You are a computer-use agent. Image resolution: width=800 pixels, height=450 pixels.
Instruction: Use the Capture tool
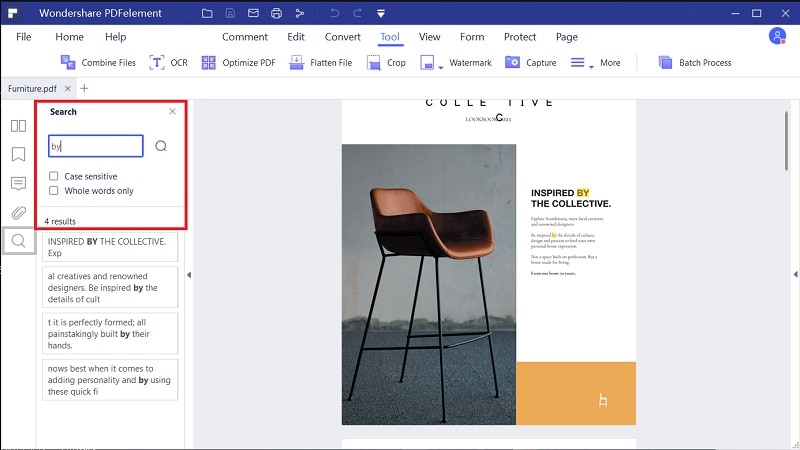(531, 62)
